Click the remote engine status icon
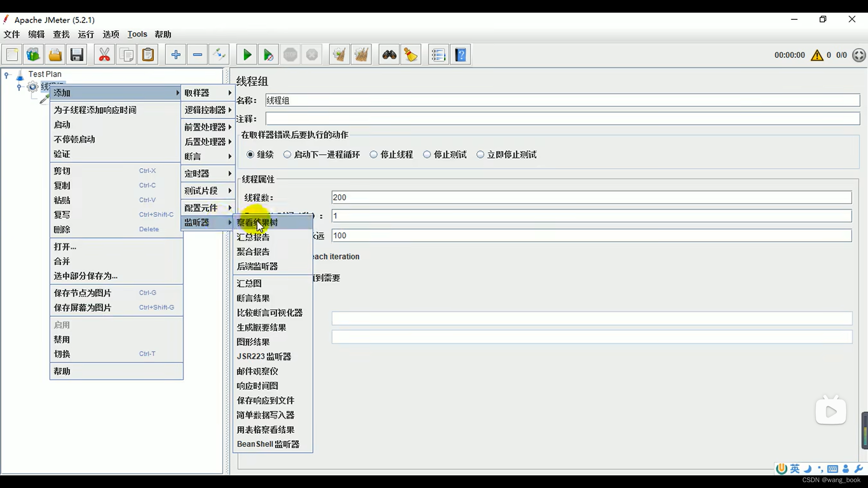868x488 pixels. [859, 55]
